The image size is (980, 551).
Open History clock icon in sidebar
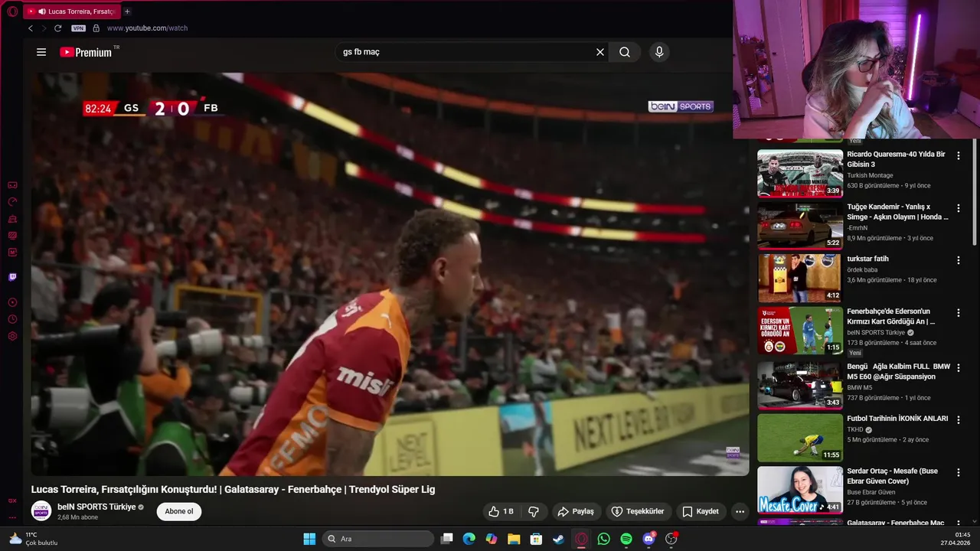point(12,319)
